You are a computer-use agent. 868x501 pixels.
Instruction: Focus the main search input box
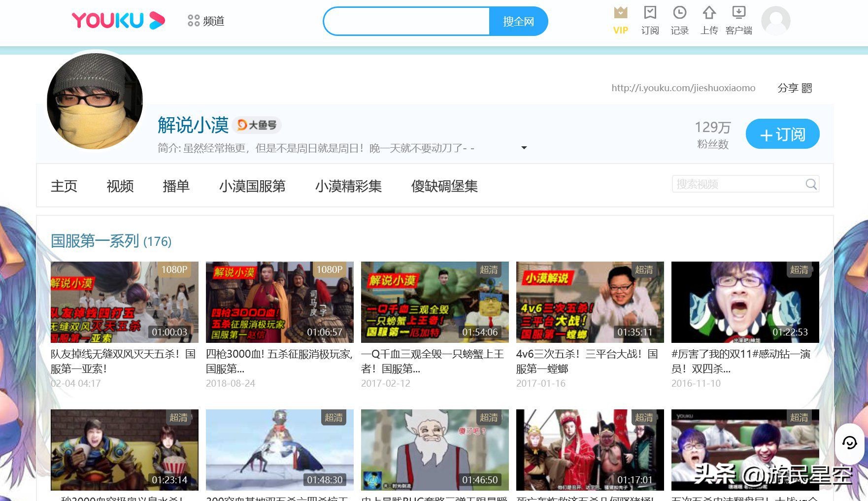point(406,22)
